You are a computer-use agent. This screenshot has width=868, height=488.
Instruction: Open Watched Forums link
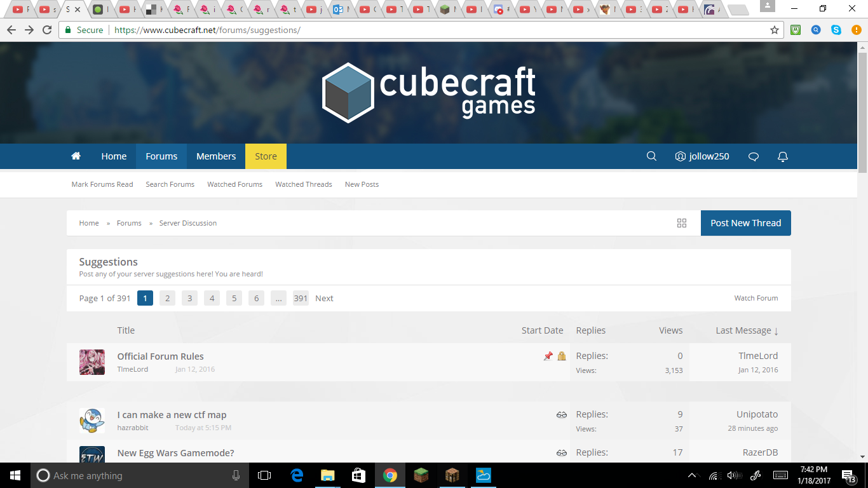(234, 184)
